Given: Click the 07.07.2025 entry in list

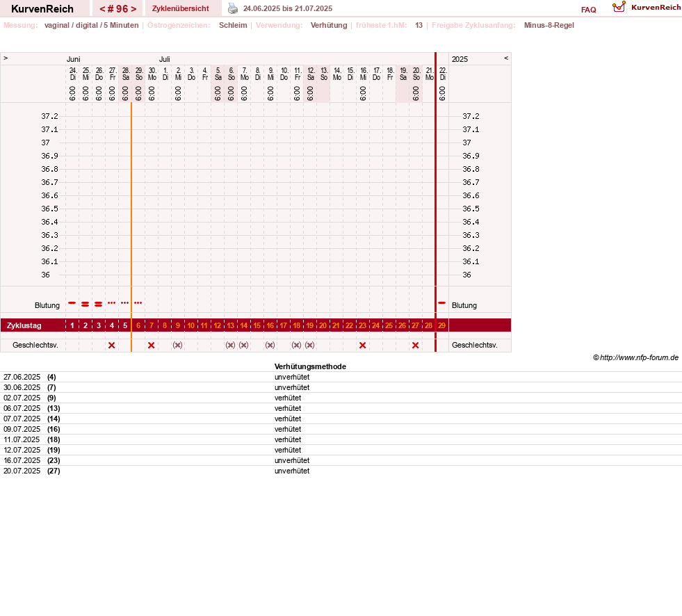Looking at the screenshot, I should coord(341,419).
